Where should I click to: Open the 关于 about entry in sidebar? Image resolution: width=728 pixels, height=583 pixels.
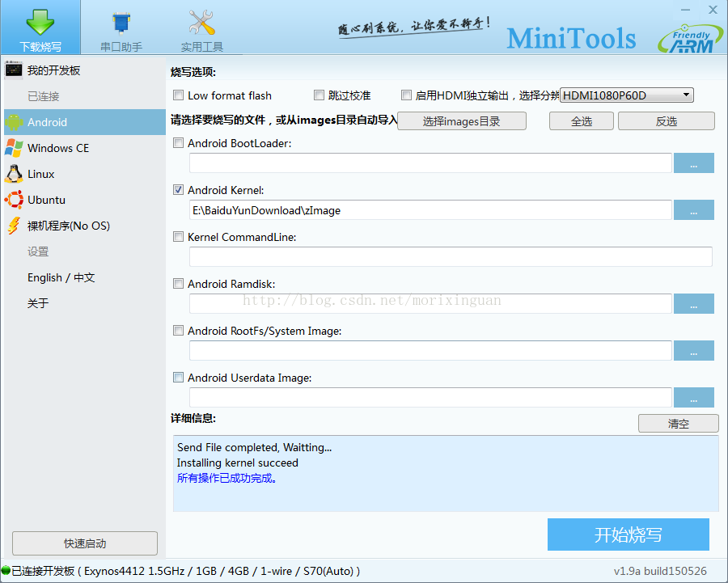38,303
